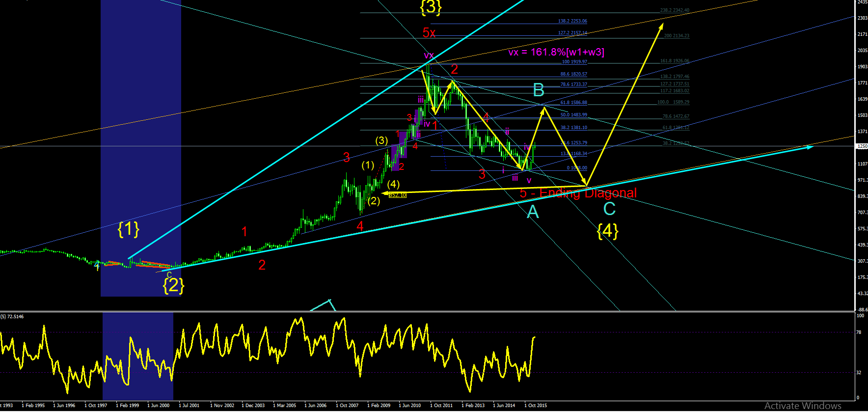Click Fibonacci extension '117.2 1683.02'

pos(675,91)
